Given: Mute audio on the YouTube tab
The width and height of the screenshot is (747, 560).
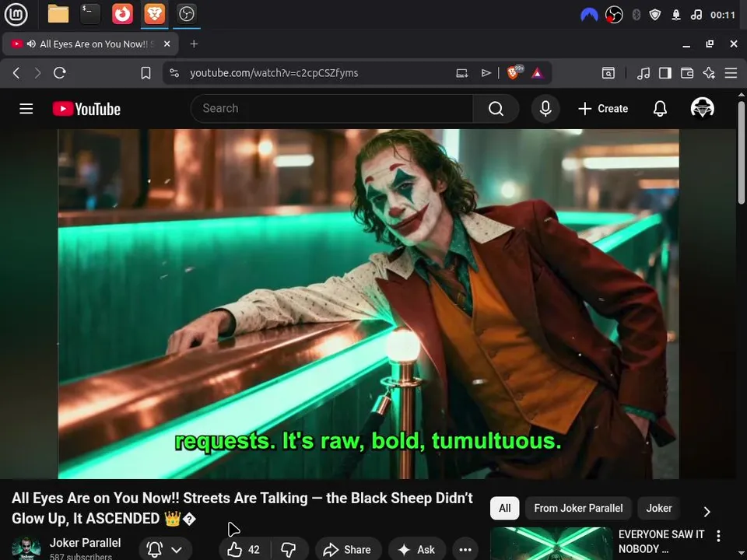Looking at the screenshot, I should 31,44.
